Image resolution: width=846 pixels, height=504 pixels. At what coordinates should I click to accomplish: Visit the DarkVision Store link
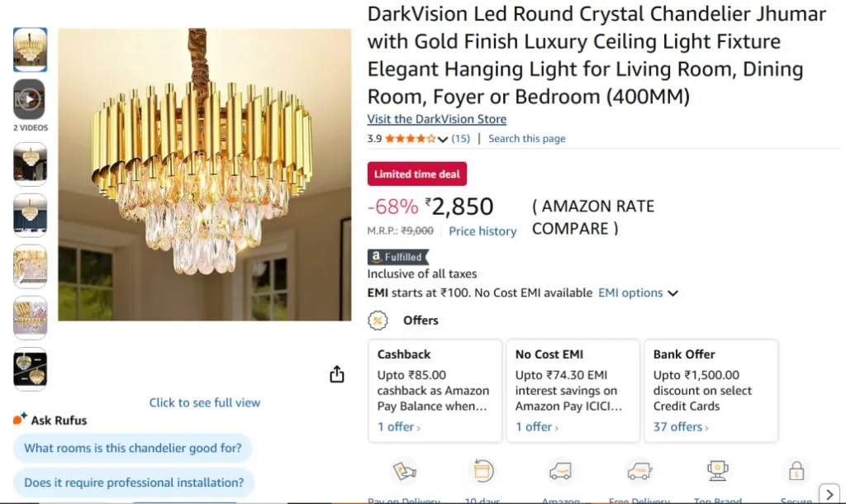pos(436,119)
